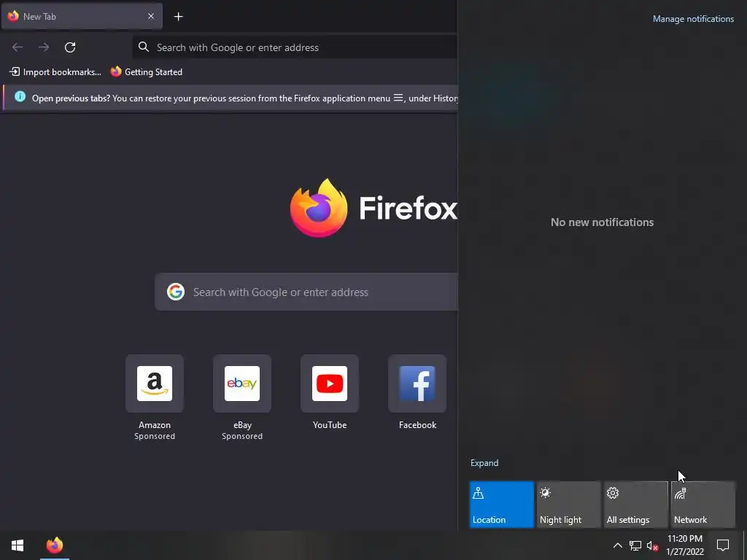Open a new tab with the plus button
This screenshot has width=747, height=560.
click(x=178, y=17)
